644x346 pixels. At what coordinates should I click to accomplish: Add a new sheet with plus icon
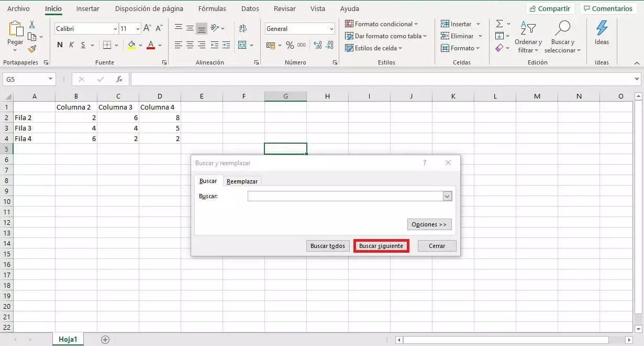105,340
